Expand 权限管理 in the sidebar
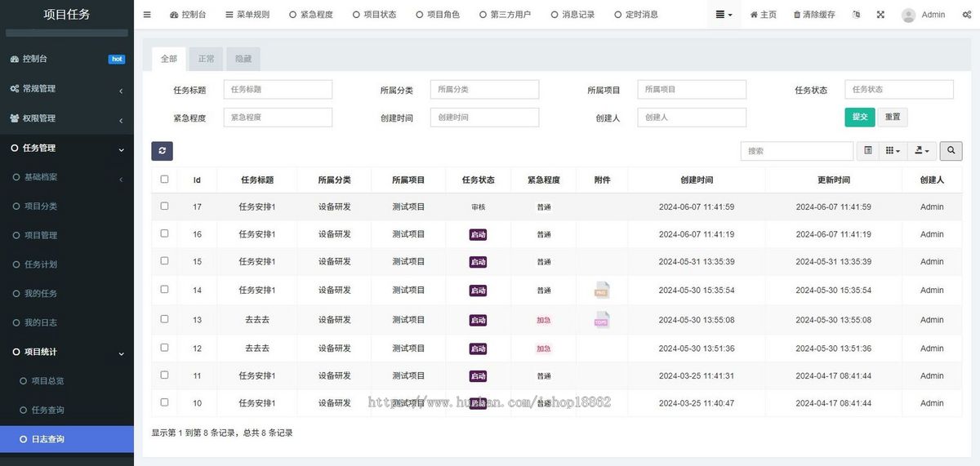980x466 pixels. pos(67,118)
